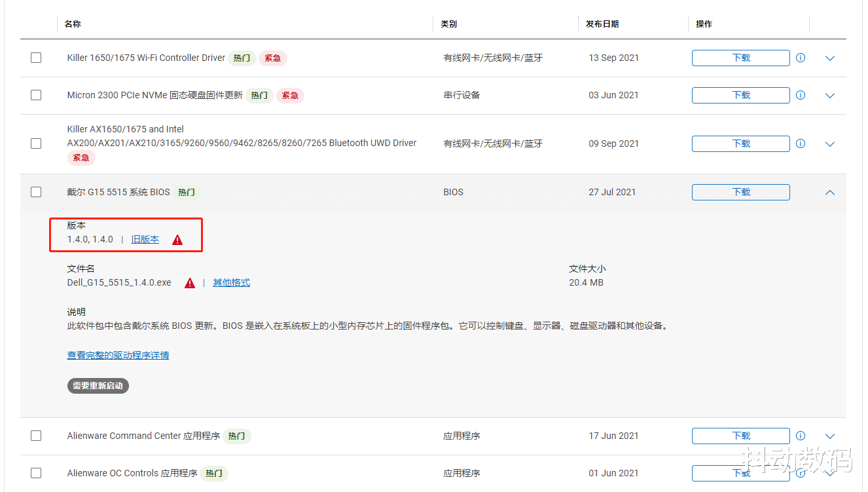
Task: Open info for Alienware Command Center 应用程序
Action: 800,436
